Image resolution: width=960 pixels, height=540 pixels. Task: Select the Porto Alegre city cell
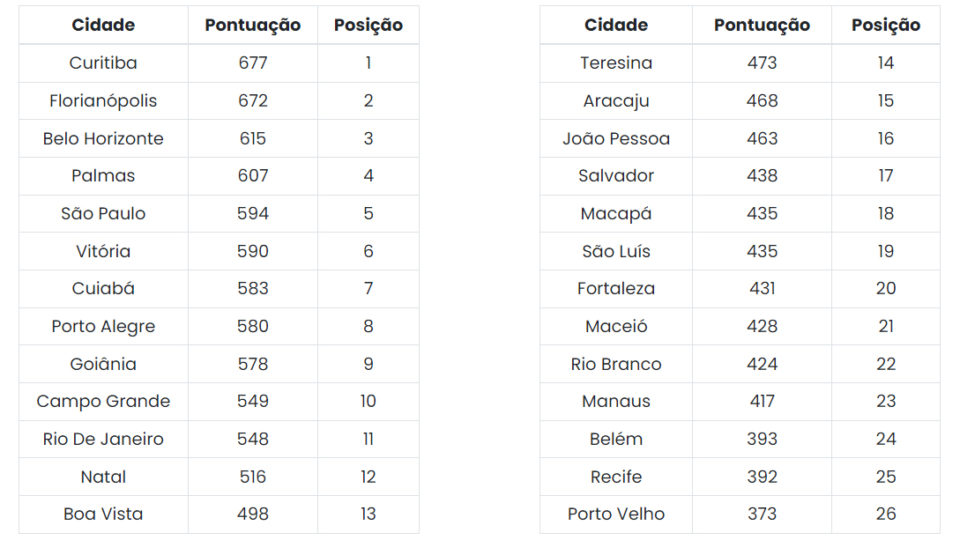click(x=103, y=326)
